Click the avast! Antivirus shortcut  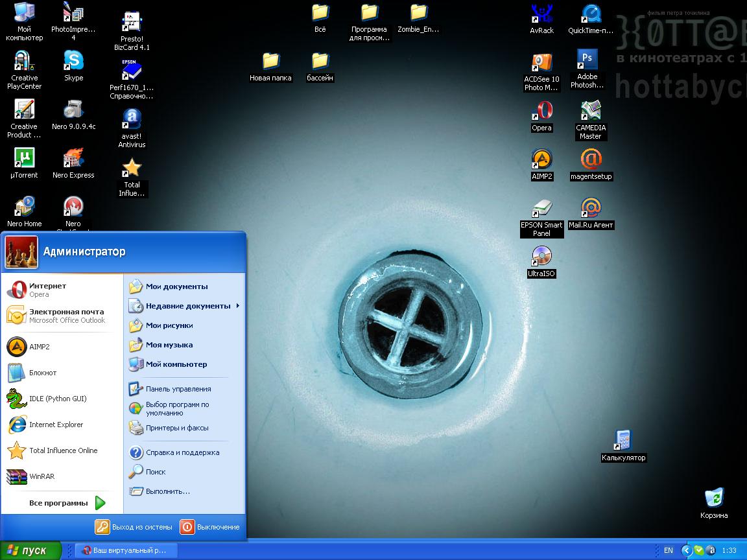132,120
